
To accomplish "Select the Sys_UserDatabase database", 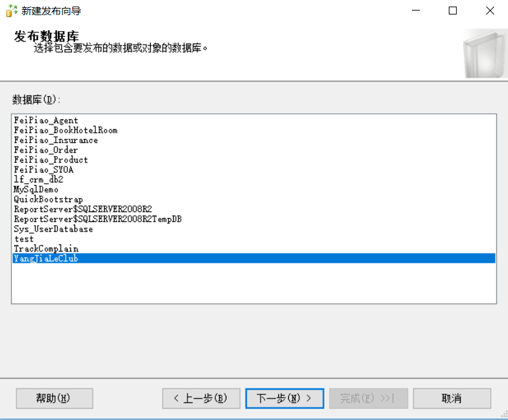I will pos(53,229).
